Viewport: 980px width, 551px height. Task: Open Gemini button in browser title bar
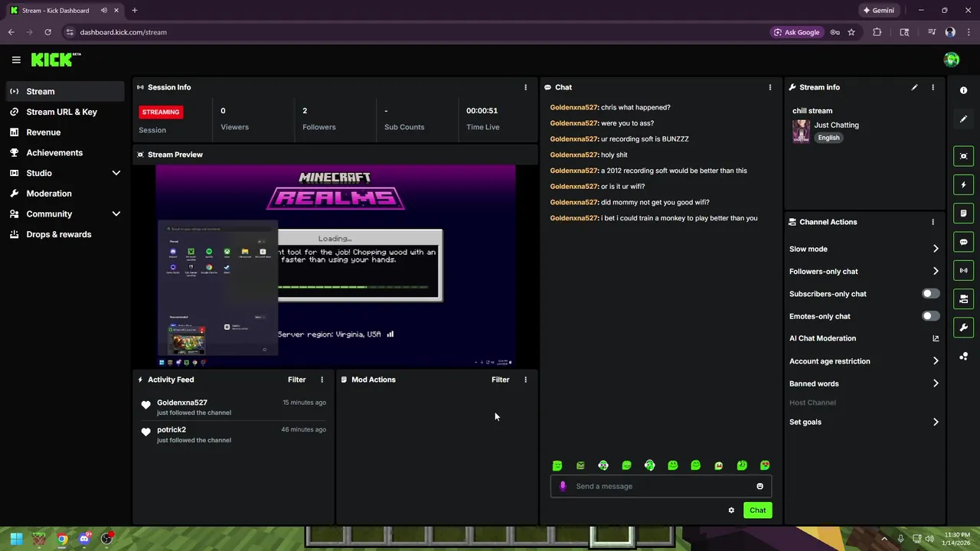point(879,11)
